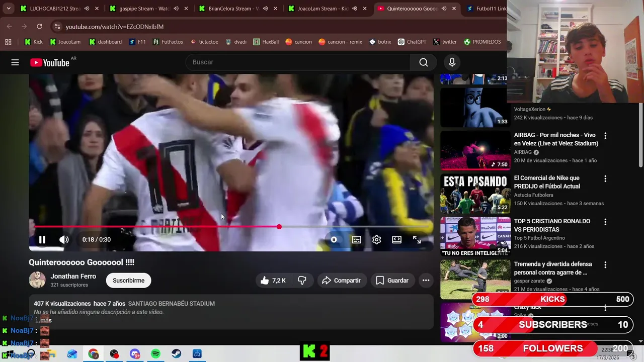This screenshot has height=362, width=644.
Task: Switch to theater mode view
Action: [x=396, y=240]
